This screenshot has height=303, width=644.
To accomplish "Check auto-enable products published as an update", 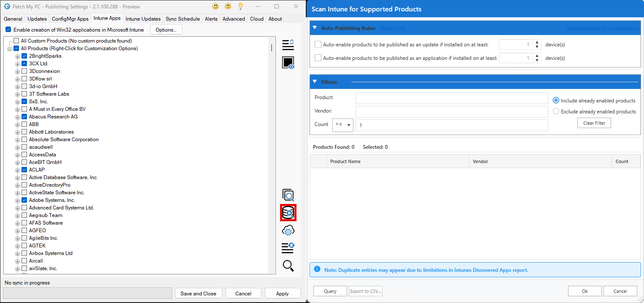I will 318,44.
